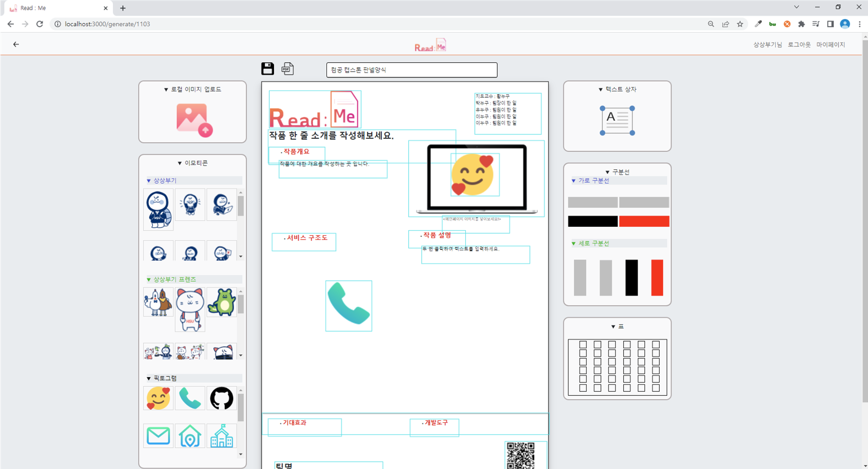Pick the GitHub logo pictogram
The image size is (868, 469).
click(221, 398)
